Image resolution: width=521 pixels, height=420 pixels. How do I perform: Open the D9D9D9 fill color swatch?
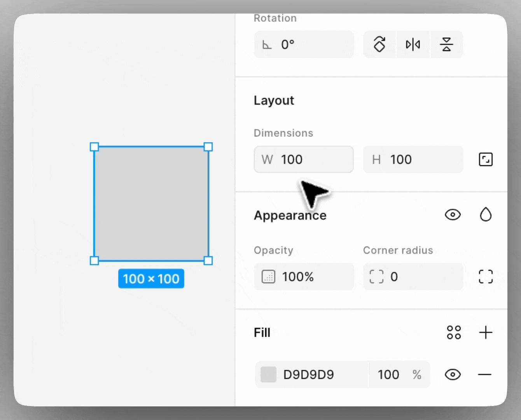click(x=268, y=374)
